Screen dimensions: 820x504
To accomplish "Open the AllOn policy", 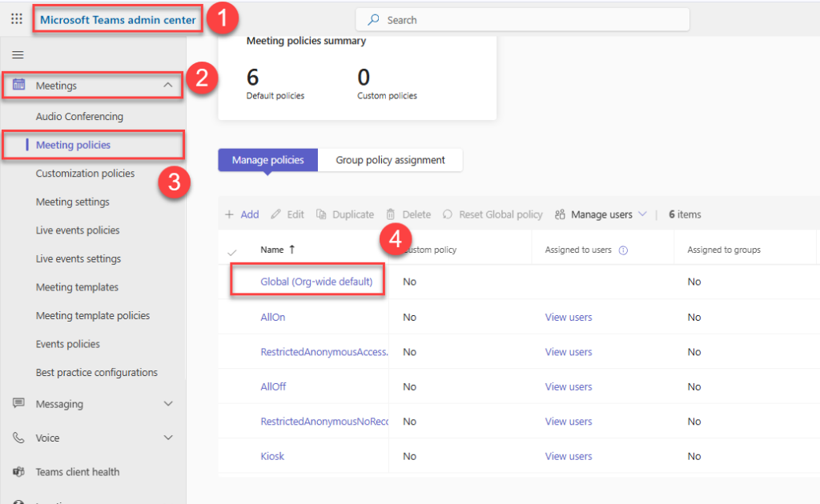I will coord(273,317).
